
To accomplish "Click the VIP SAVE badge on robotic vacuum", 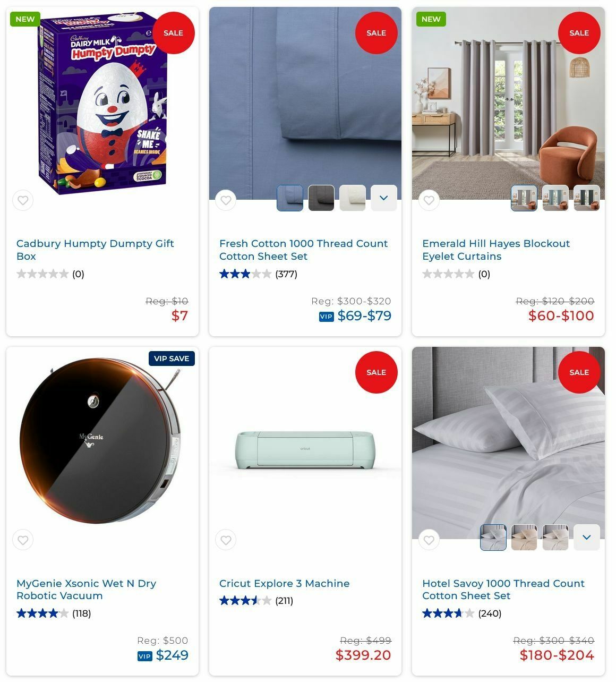I will tap(172, 359).
